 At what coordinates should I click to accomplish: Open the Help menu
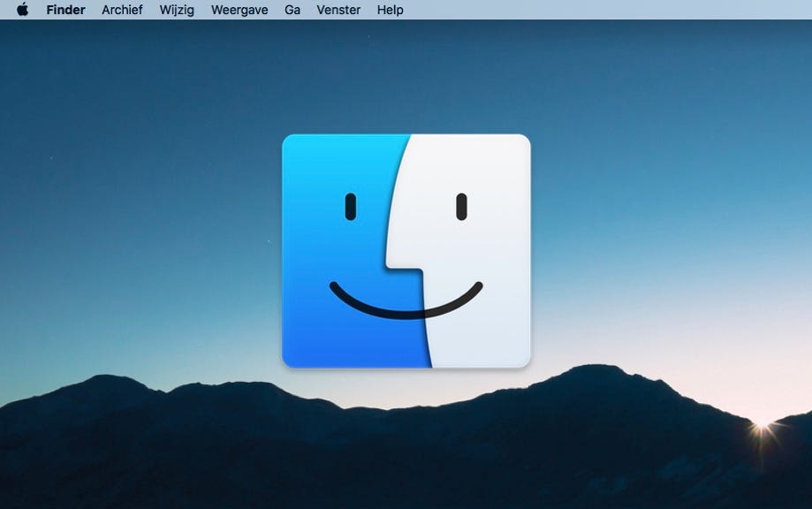click(390, 11)
